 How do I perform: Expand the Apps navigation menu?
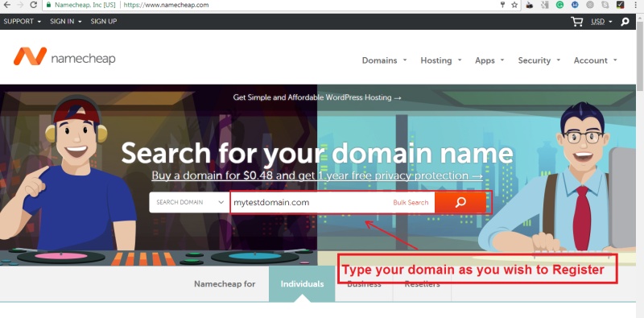tap(489, 60)
